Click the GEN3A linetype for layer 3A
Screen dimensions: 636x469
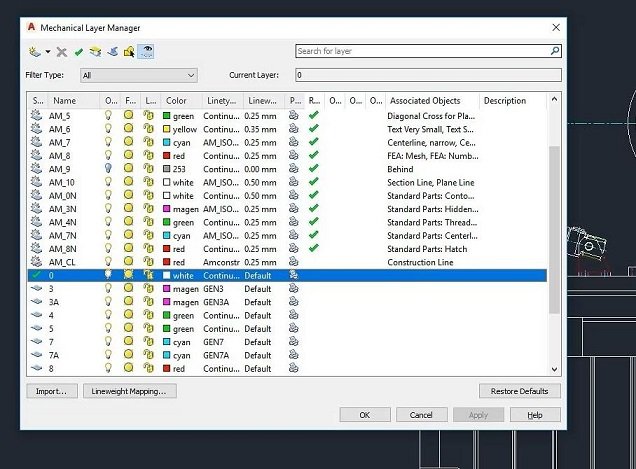(x=216, y=302)
